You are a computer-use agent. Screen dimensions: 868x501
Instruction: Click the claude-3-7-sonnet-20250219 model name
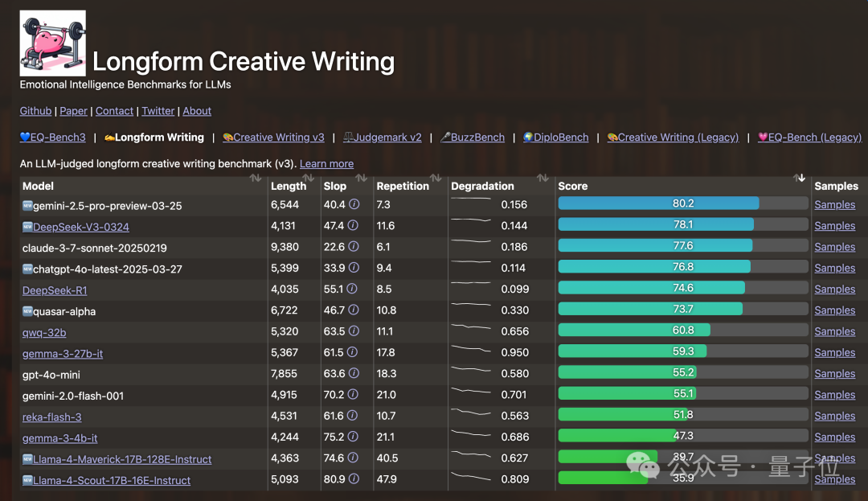click(95, 248)
